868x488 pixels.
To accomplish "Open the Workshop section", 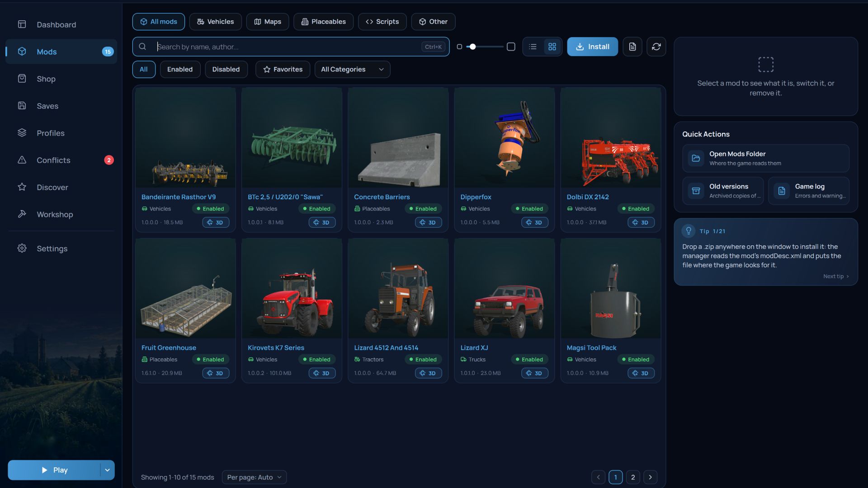I will pyautogui.click(x=61, y=214).
